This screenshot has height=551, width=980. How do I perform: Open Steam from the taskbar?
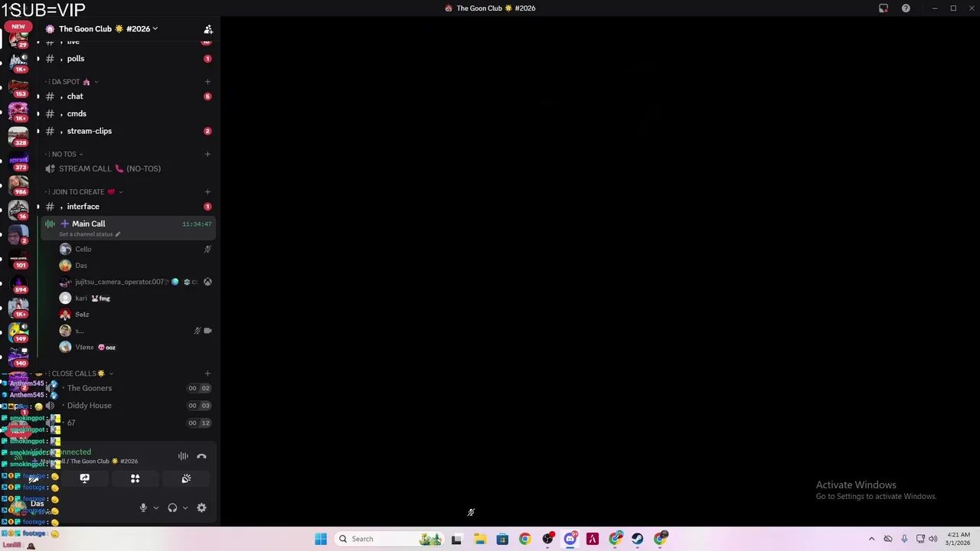637,539
